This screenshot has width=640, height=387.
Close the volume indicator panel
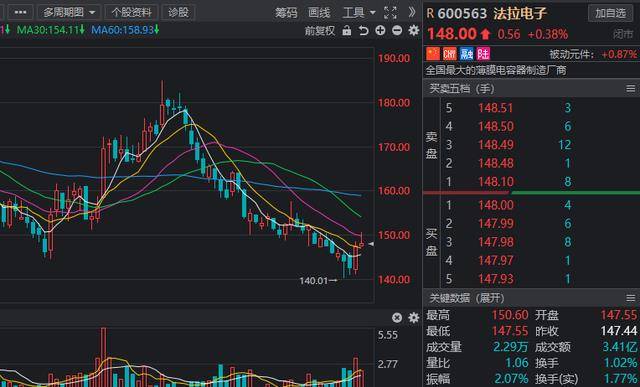[x=397, y=318]
